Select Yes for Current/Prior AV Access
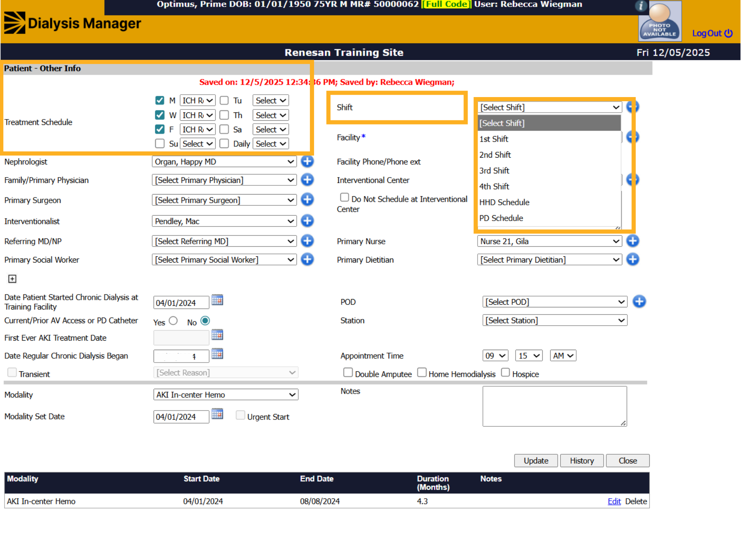 (173, 321)
